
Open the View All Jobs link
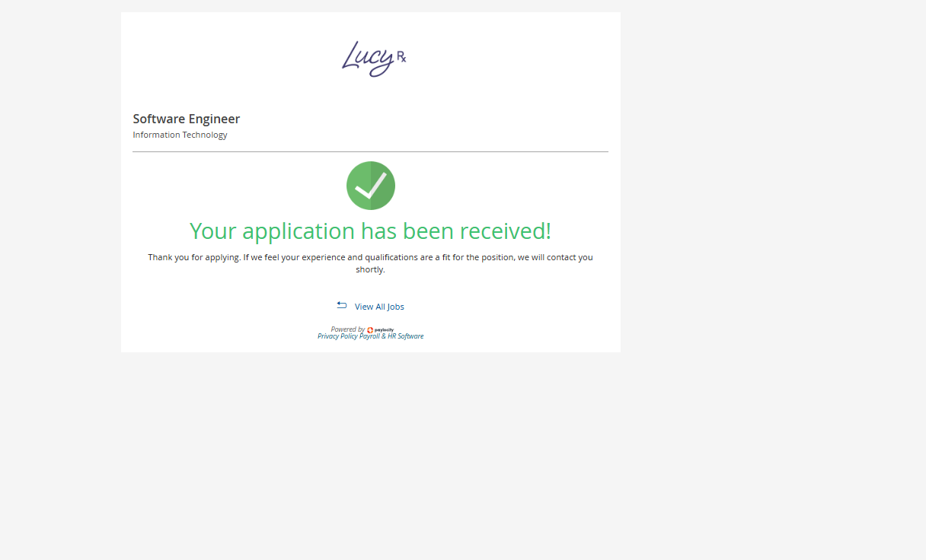(379, 307)
